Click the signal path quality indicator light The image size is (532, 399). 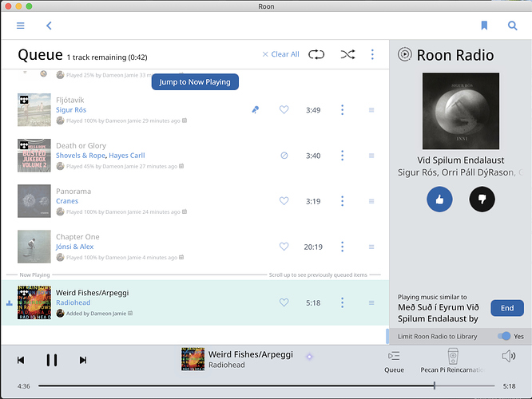tap(309, 357)
